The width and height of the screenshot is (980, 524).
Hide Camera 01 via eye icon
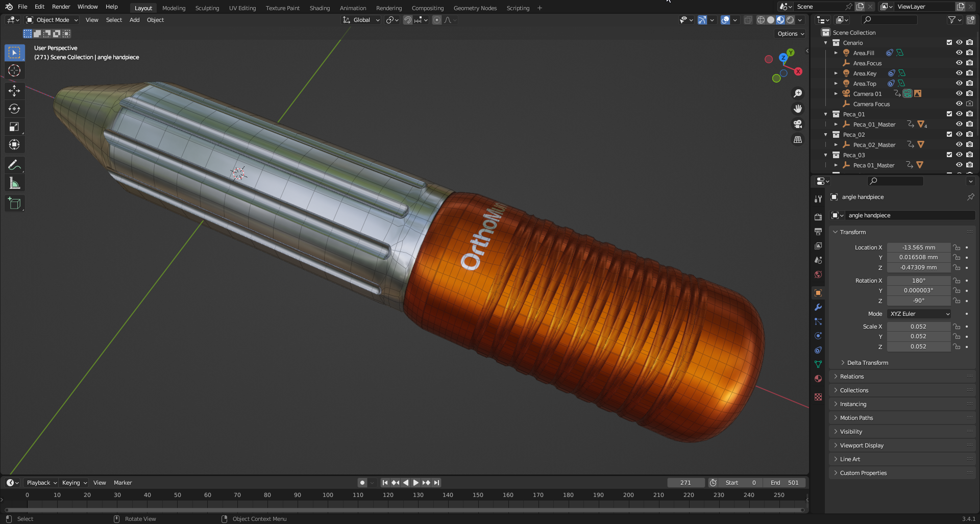[959, 94]
